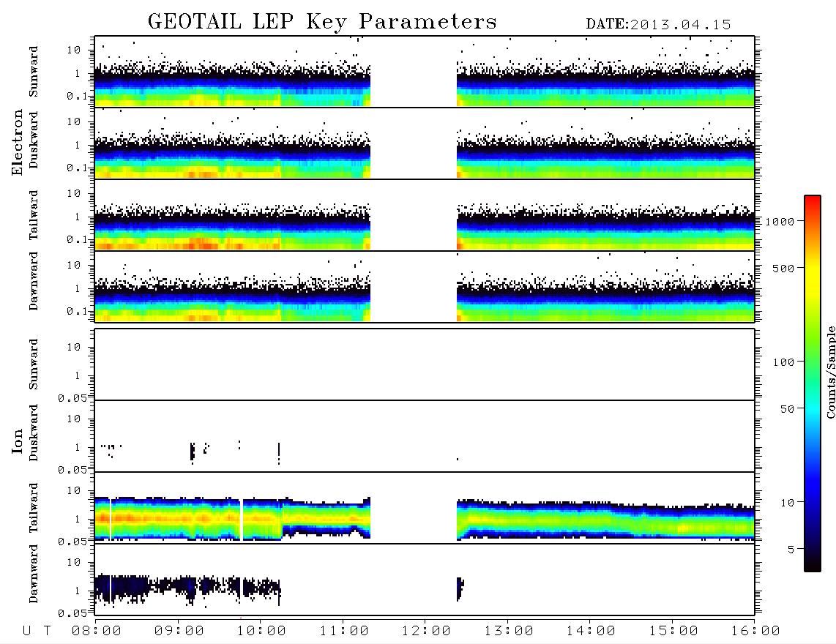Click the red top of the colorbar
This screenshot has height=644, width=836.
click(x=813, y=200)
